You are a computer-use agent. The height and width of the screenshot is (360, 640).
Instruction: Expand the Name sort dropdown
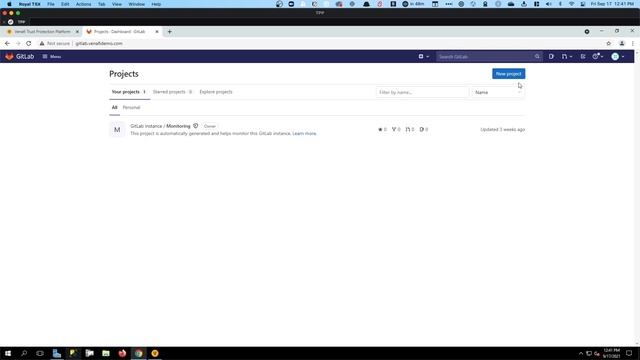click(x=498, y=92)
